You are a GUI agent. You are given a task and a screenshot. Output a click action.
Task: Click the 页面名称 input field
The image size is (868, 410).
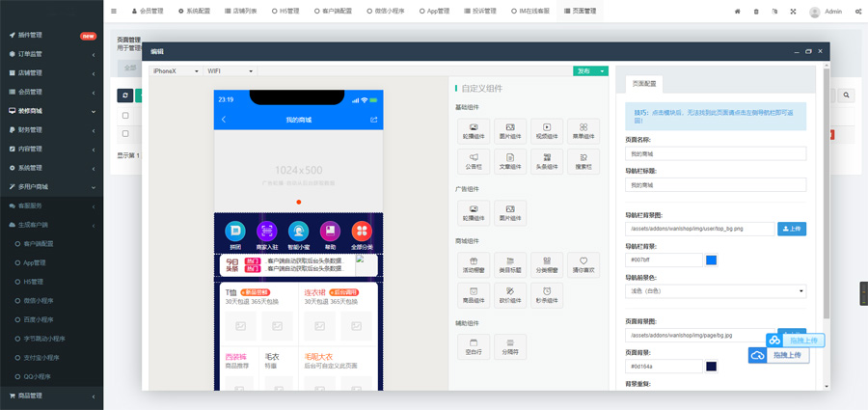[716, 153]
